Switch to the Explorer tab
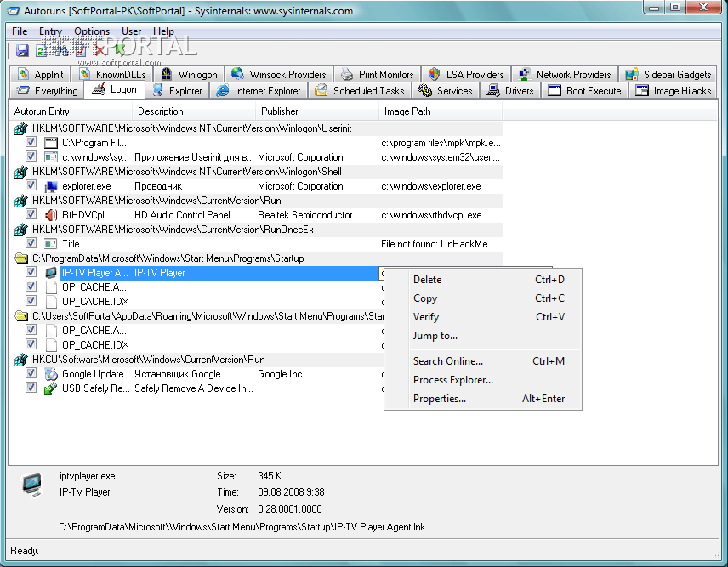Viewport: 728px width, 567px height. (178, 90)
